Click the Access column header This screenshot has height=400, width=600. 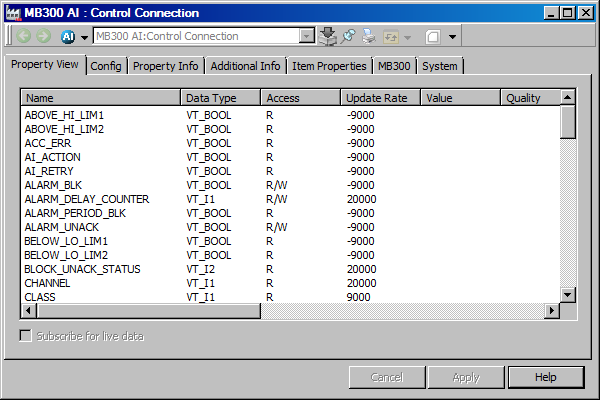[300, 98]
